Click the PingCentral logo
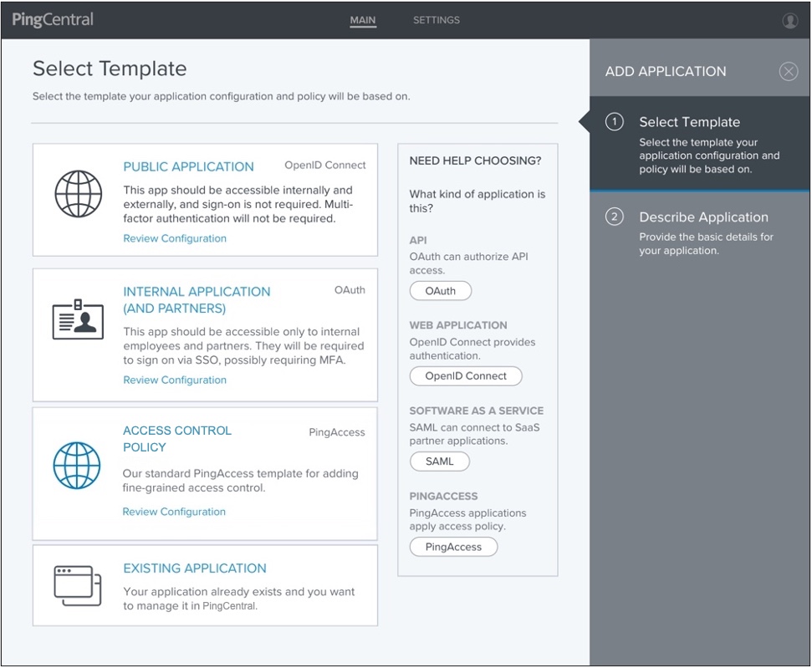The width and height of the screenshot is (812, 668). point(52,19)
